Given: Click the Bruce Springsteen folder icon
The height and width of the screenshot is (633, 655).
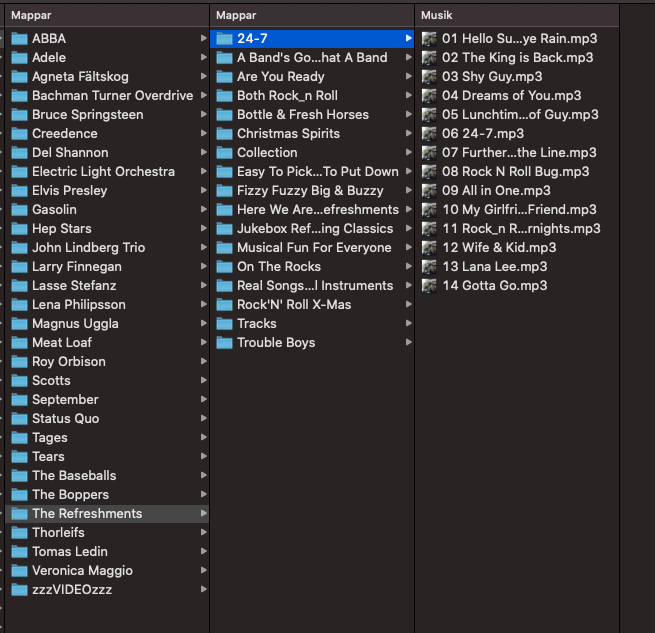Looking at the screenshot, I should pyautogui.click(x=19, y=115).
